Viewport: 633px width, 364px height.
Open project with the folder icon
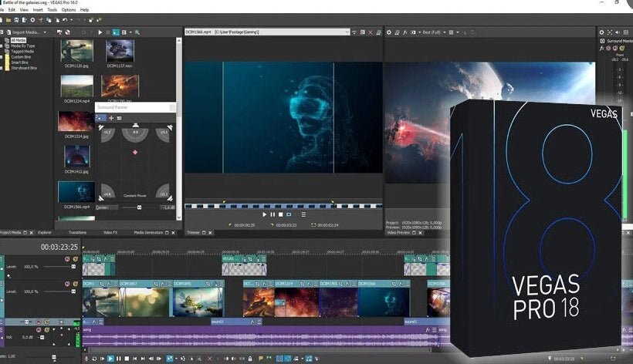pos(8,20)
